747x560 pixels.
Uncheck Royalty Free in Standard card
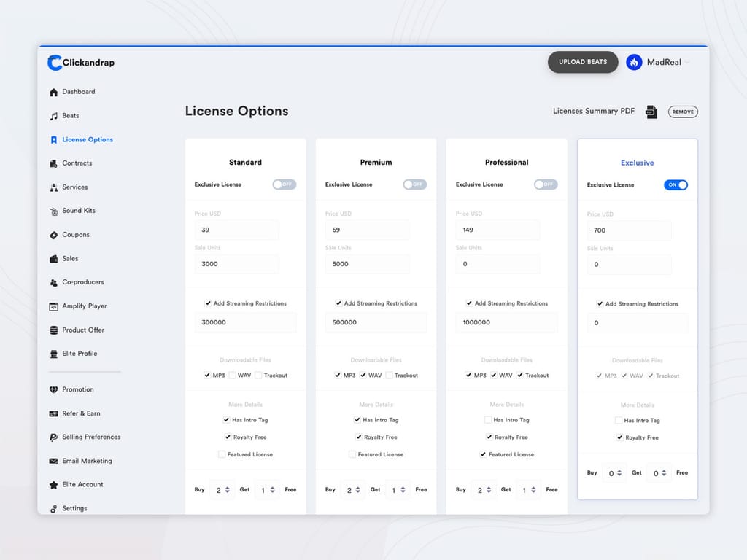[228, 437]
